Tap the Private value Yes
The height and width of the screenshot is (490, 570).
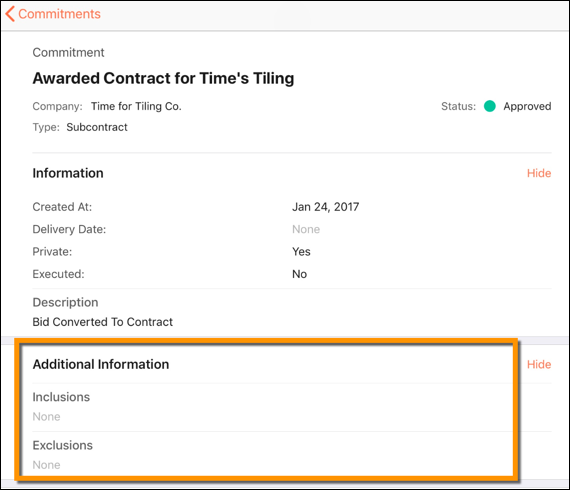(301, 252)
